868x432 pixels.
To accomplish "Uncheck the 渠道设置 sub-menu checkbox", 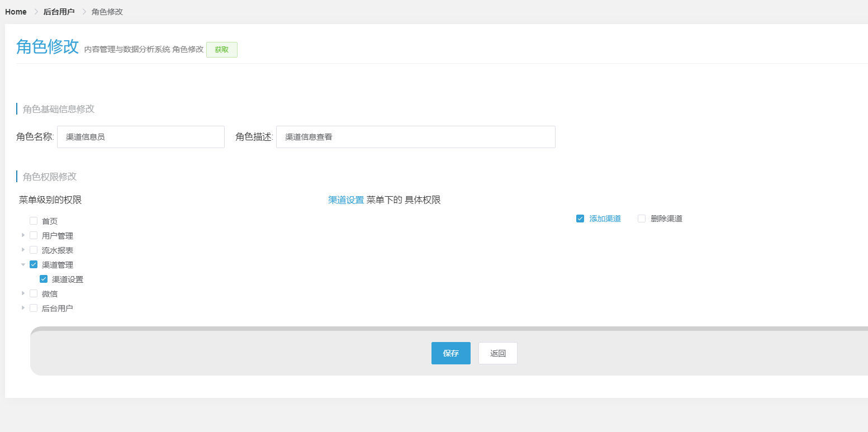I will [44, 279].
